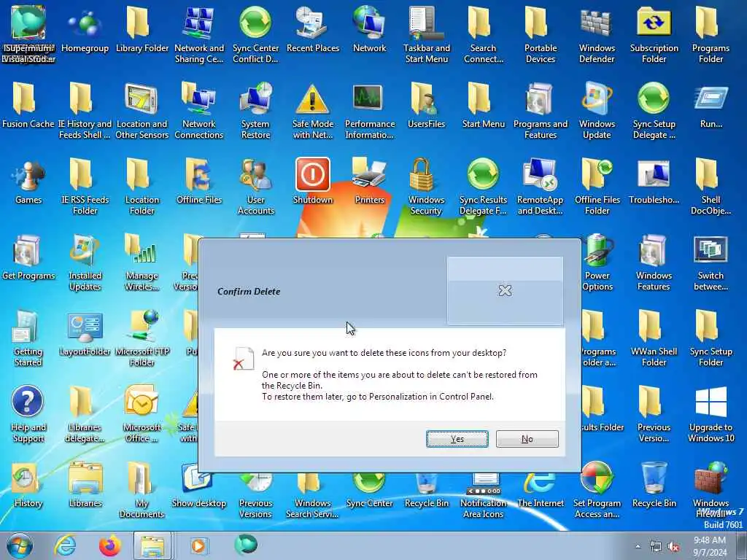The width and height of the screenshot is (747, 560).
Task: Select Set Program Access icon
Action: pos(597,490)
